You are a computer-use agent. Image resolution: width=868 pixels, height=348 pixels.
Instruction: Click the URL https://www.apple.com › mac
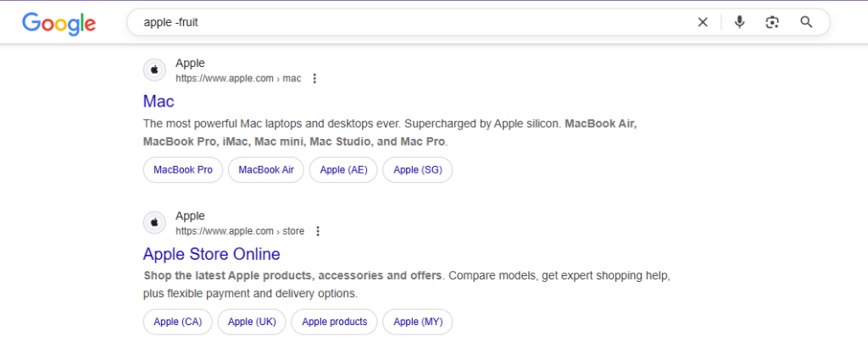(238, 79)
